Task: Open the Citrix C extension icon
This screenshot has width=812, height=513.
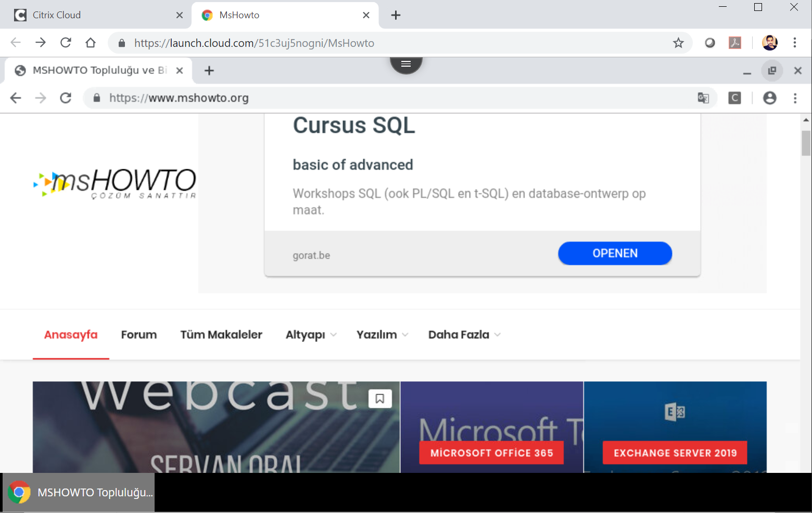Action: point(734,98)
